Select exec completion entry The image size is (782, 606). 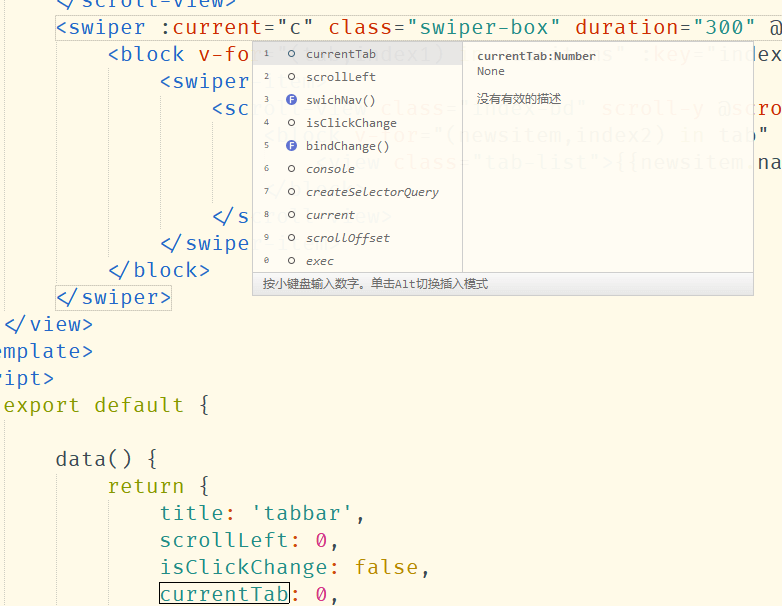(x=358, y=260)
